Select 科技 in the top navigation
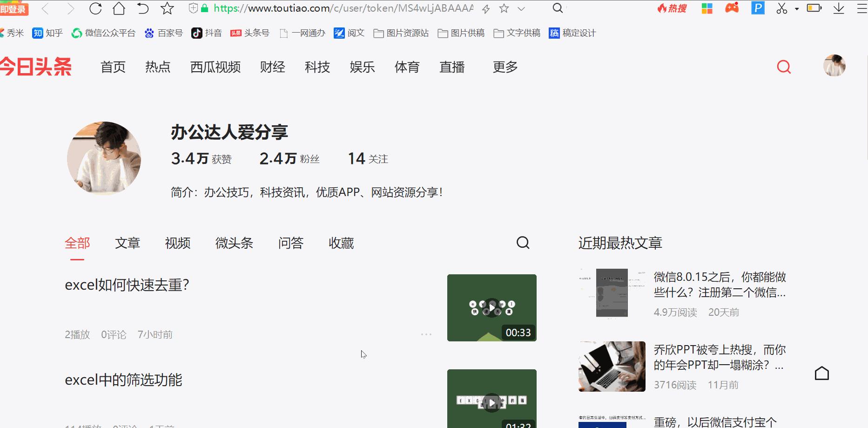 click(317, 67)
